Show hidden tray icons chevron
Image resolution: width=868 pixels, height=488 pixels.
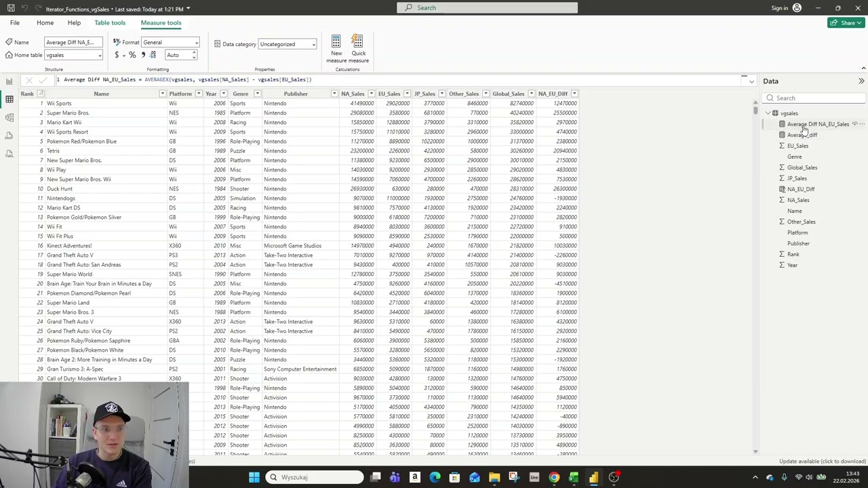pos(755,477)
